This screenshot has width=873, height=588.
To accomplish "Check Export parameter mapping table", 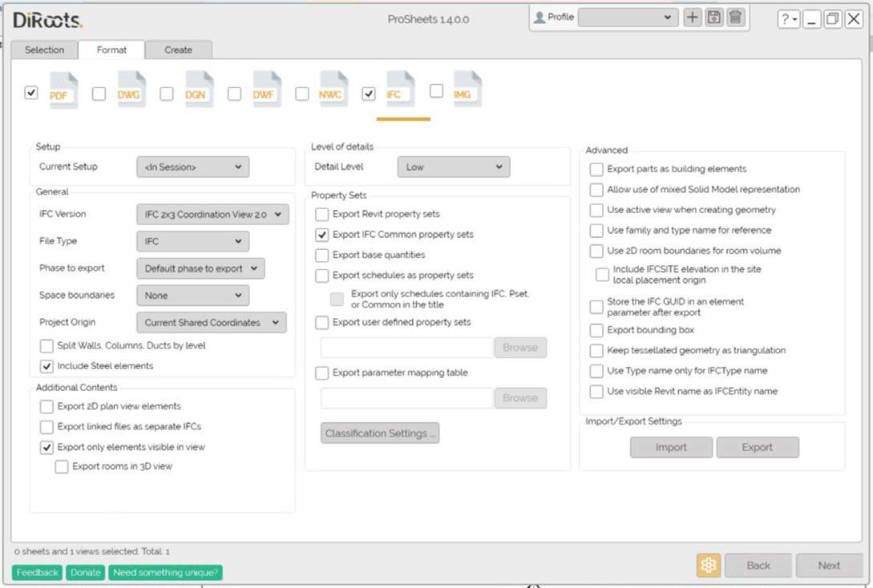I will [321, 373].
